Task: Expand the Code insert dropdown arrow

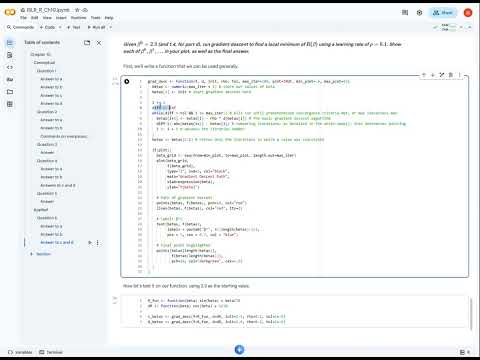Action: pyautogui.click(x=60, y=27)
